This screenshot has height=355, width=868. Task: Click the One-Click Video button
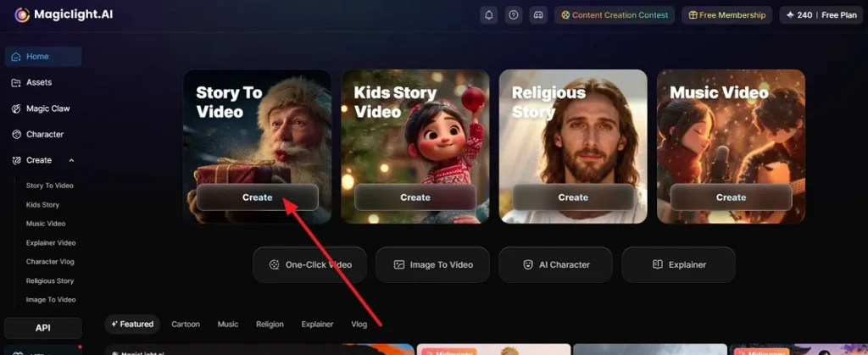click(x=310, y=265)
